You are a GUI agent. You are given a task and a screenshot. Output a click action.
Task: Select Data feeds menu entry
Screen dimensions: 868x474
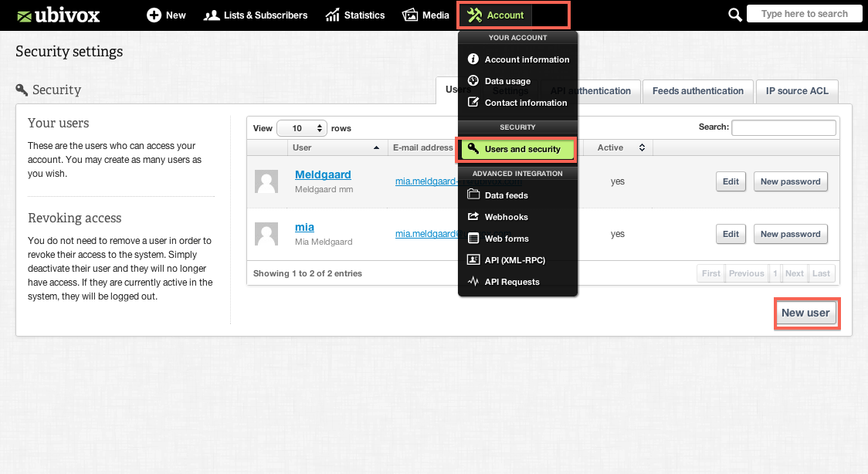coord(517,195)
